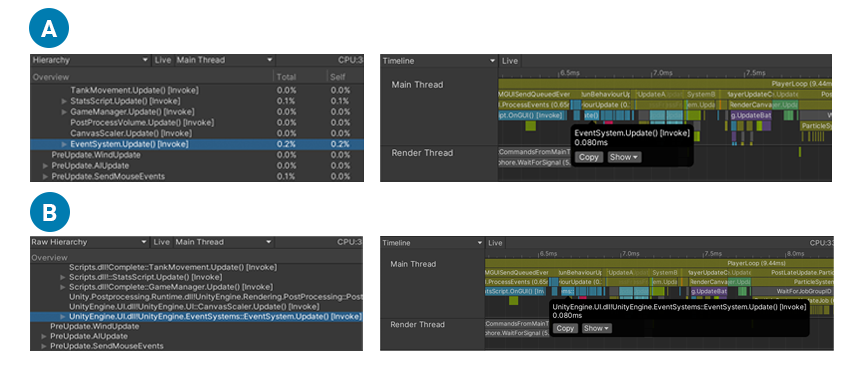Expand the highlighted EventSystem.Update() [Invoke] row
The height and width of the screenshot is (385, 850).
(65, 144)
